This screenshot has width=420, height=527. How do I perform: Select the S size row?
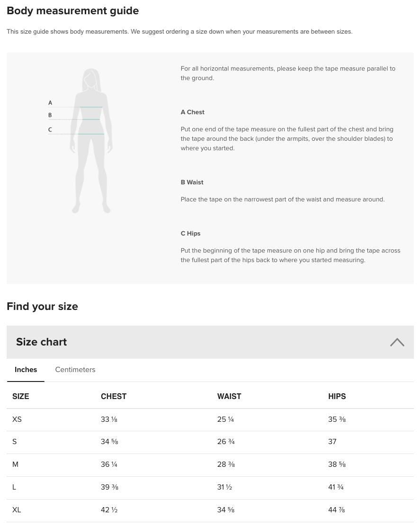click(x=15, y=442)
